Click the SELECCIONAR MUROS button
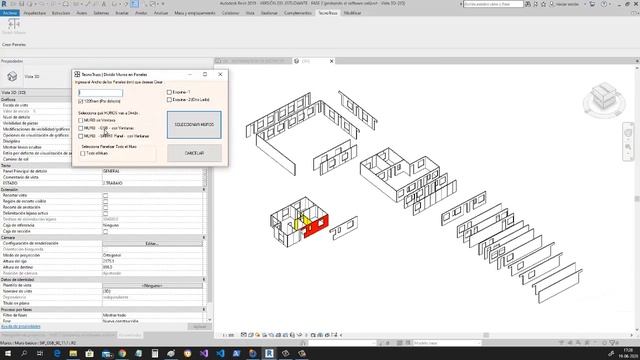Screen dimensions: 640x360 [194, 124]
